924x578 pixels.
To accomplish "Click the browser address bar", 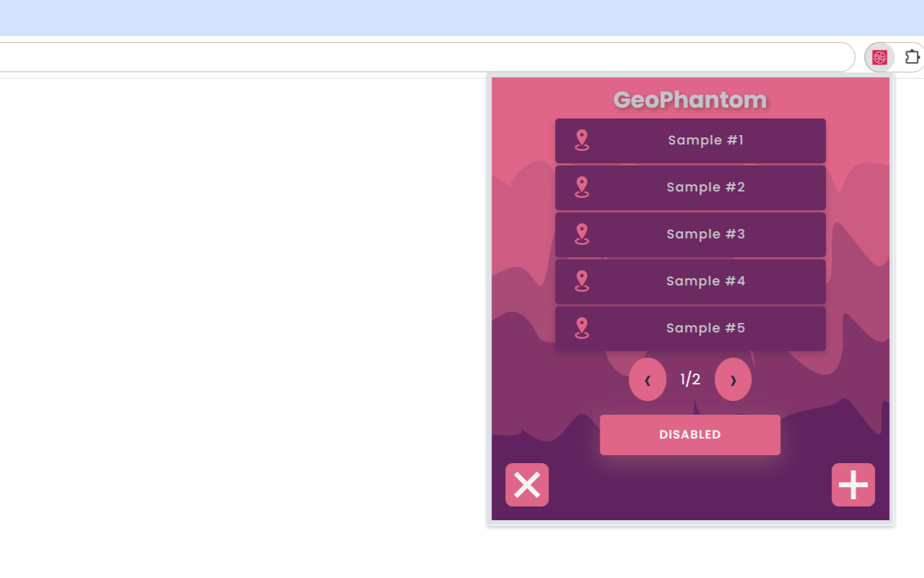I will tap(426, 56).
